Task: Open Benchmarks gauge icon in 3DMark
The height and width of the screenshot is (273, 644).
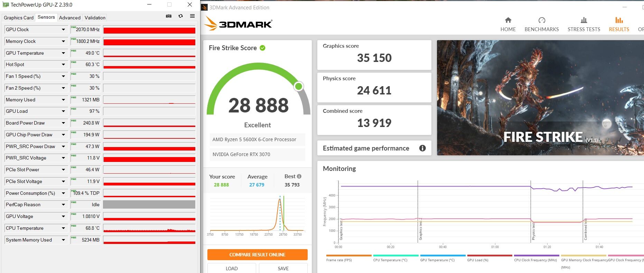Action: pos(542,20)
